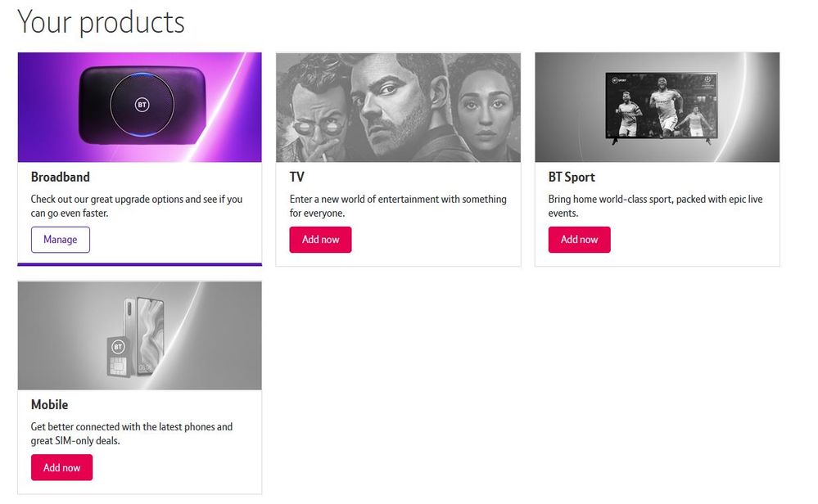
Task: Select the TV card title
Action: (x=297, y=177)
